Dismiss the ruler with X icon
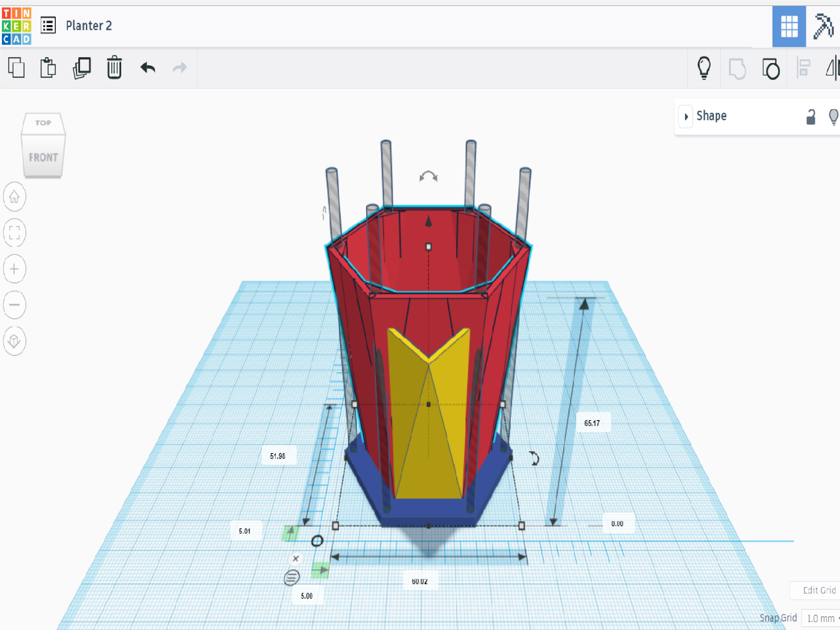The height and width of the screenshot is (630, 840). (296, 559)
